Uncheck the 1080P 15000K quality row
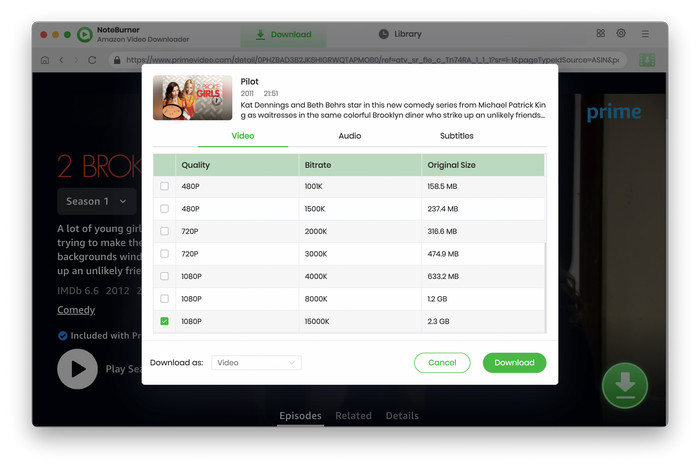This screenshot has width=700, height=469. click(x=164, y=321)
